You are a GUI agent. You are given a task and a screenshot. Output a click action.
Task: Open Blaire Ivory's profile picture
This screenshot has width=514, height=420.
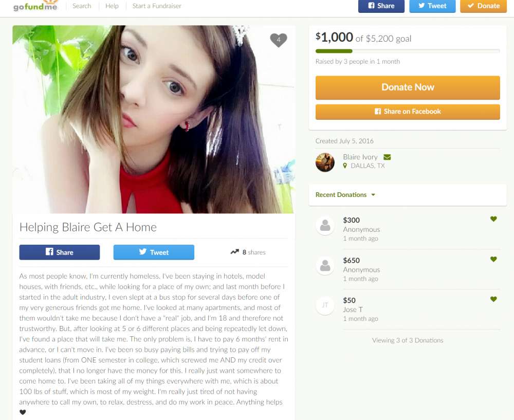(325, 162)
